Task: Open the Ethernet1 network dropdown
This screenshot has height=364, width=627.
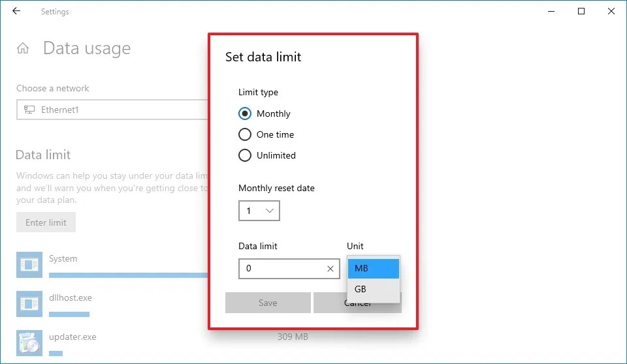Action: point(112,110)
